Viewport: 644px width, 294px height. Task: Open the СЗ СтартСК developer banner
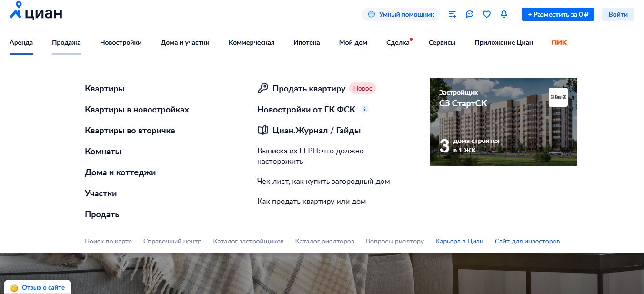coord(503,122)
